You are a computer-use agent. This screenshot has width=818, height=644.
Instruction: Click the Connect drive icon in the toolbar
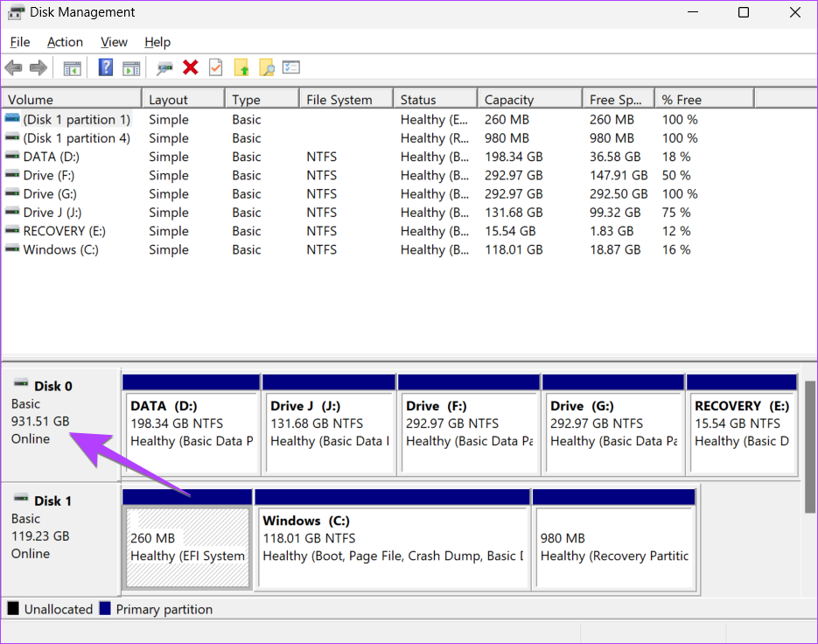point(164,68)
